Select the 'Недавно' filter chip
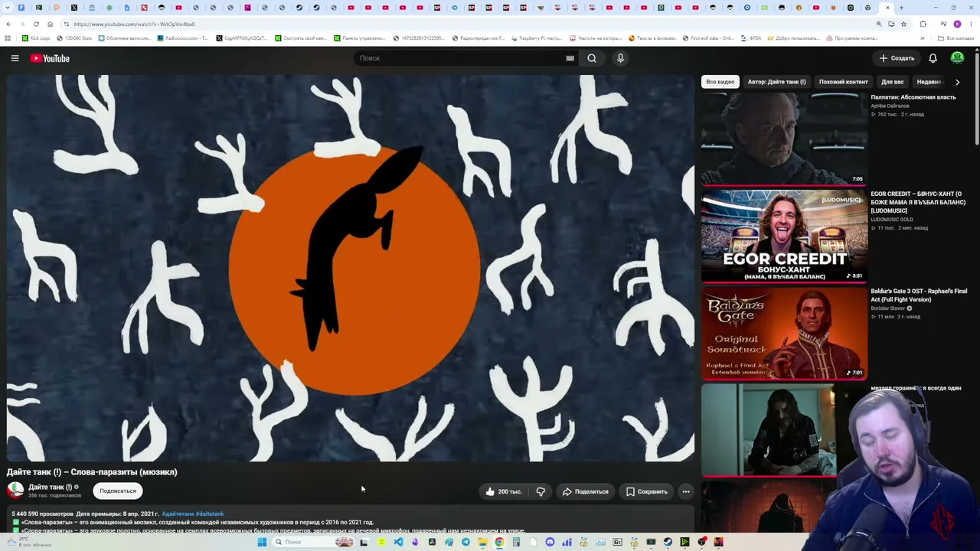980x551 pixels. tap(929, 82)
